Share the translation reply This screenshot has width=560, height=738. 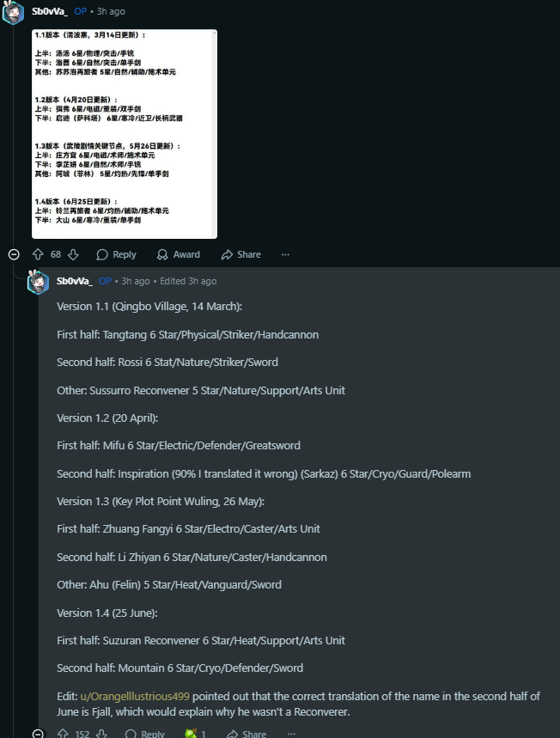click(247, 734)
